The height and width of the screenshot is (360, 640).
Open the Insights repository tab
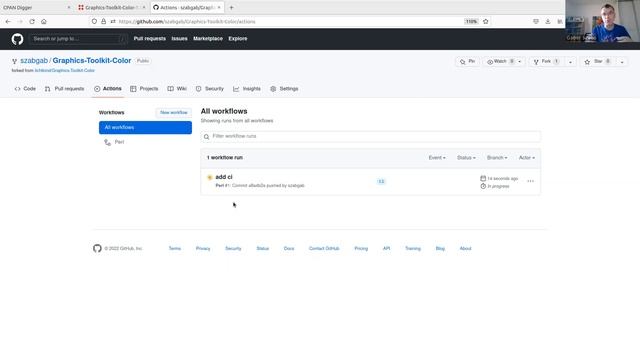(247, 89)
